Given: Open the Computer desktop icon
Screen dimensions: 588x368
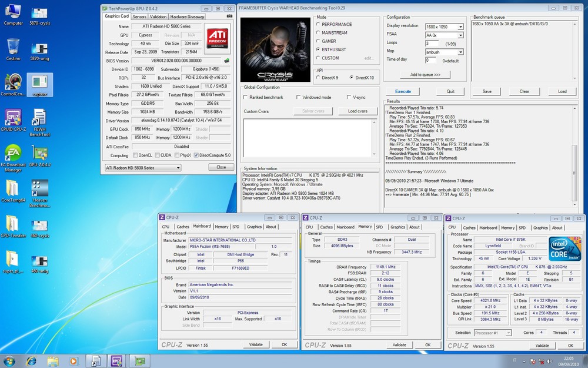Looking at the screenshot, I should 13,14.
